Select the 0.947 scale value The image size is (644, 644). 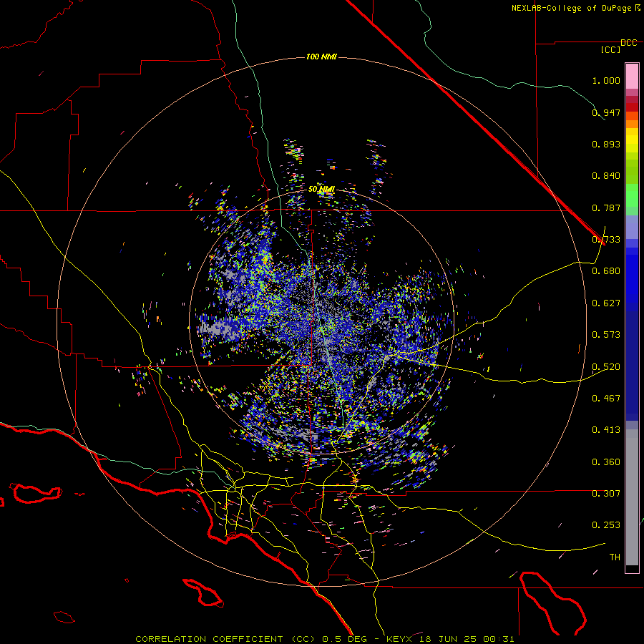click(x=606, y=112)
